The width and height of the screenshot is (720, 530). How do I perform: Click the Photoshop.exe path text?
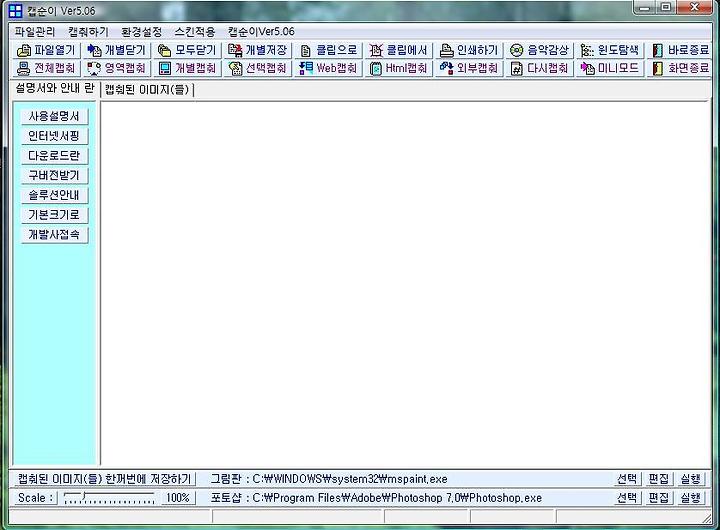(x=397, y=498)
